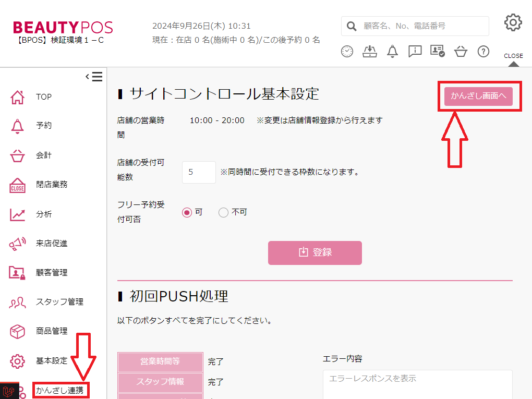Image resolution: width=532 pixels, height=399 pixels.
Task: Click the help question mark icon
Action: 483,51
